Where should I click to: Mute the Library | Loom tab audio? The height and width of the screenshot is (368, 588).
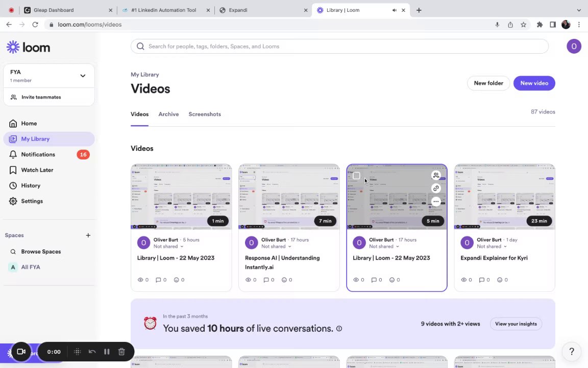click(x=395, y=10)
